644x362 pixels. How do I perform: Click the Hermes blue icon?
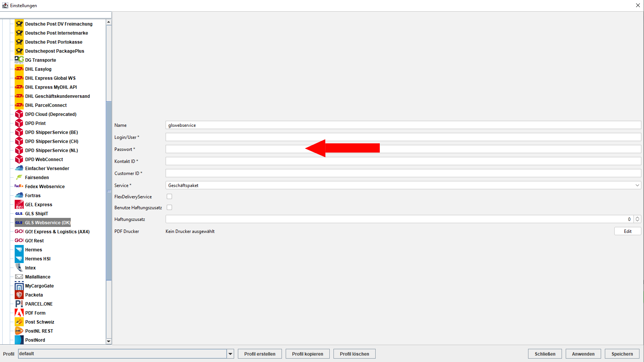tap(19, 249)
